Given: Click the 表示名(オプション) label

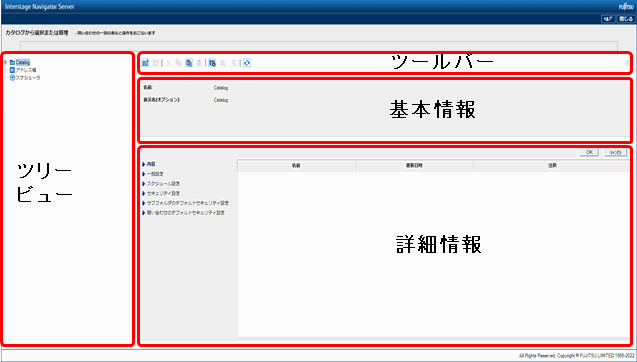Looking at the screenshot, I should [162, 100].
